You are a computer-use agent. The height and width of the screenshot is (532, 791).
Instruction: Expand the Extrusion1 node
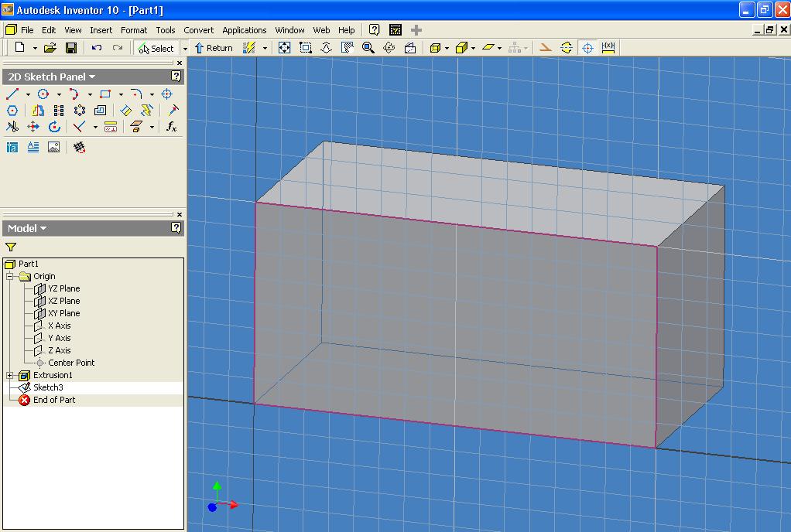(x=9, y=375)
